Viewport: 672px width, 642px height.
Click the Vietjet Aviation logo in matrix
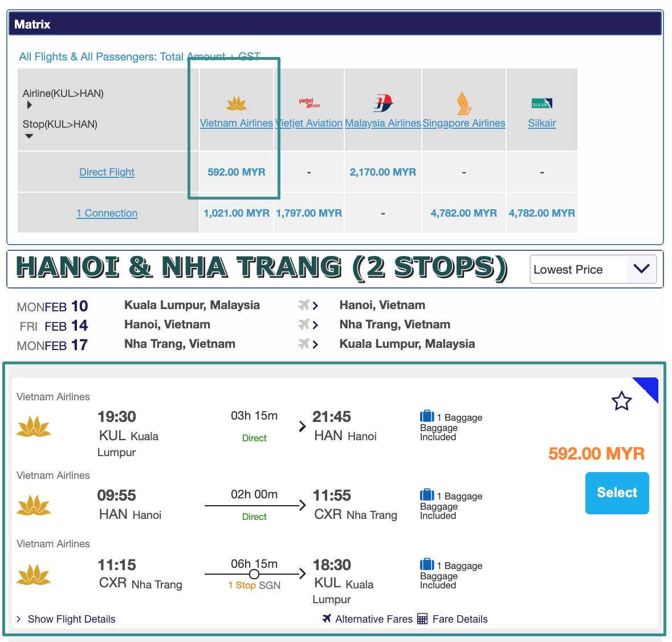click(309, 103)
